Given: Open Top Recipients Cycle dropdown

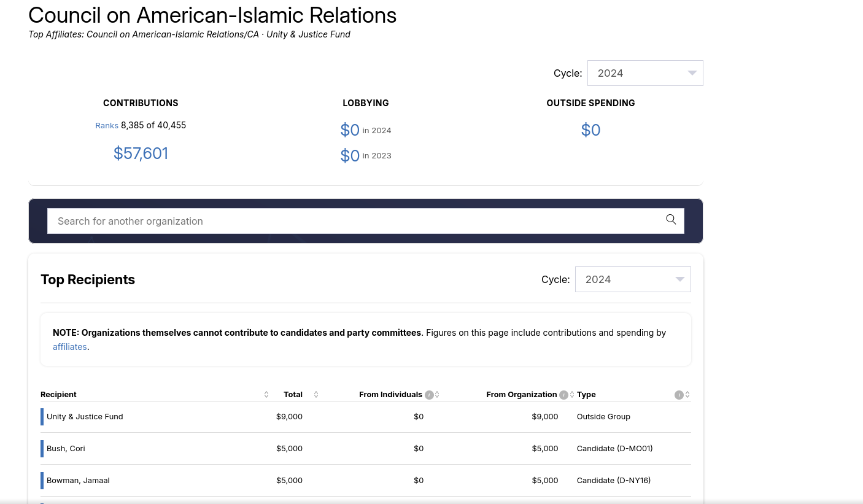Looking at the screenshot, I should pos(633,279).
